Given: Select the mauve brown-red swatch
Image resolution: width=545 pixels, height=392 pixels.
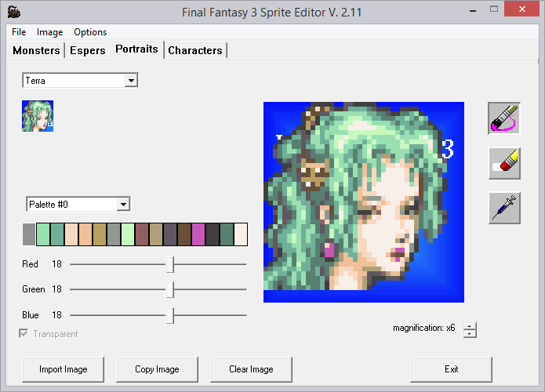Looking at the screenshot, I should [x=142, y=234].
